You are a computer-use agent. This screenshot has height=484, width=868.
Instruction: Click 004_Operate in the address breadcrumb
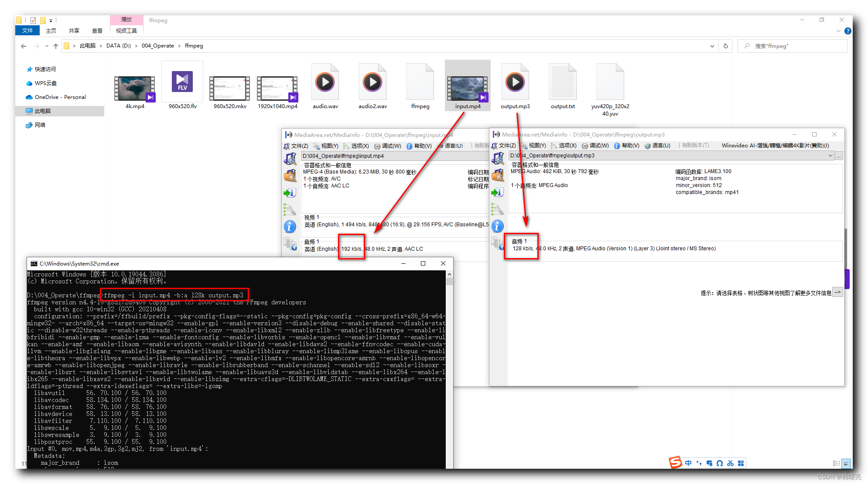pyautogui.click(x=157, y=46)
